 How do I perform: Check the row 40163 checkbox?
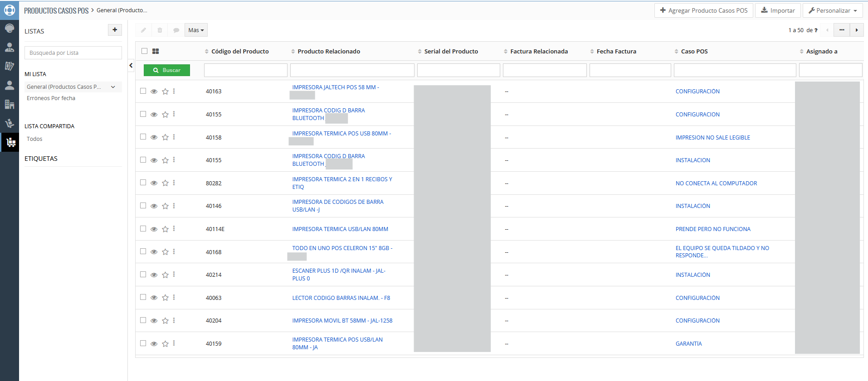pyautogui.click(x=143, y=91)
